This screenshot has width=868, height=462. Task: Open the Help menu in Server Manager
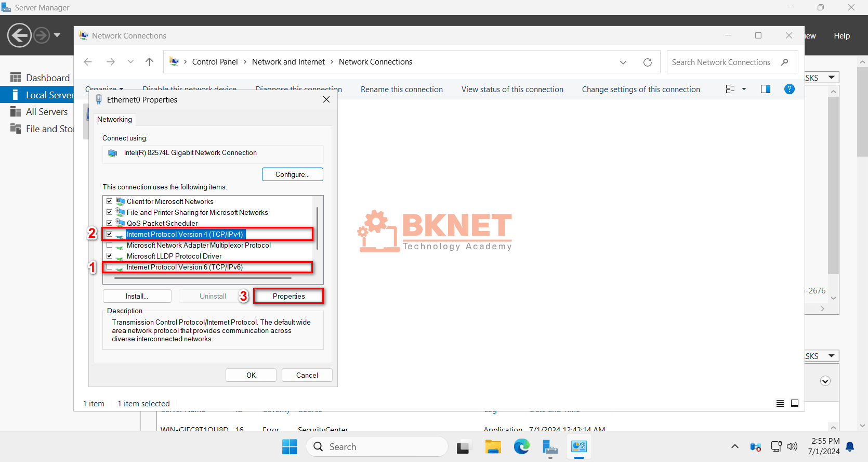pos(841,36)
